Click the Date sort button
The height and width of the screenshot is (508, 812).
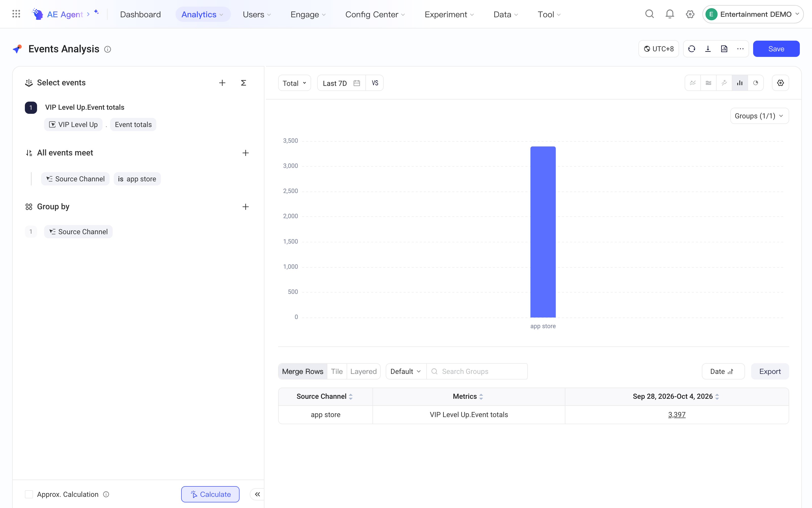click(x=723, y=372)
